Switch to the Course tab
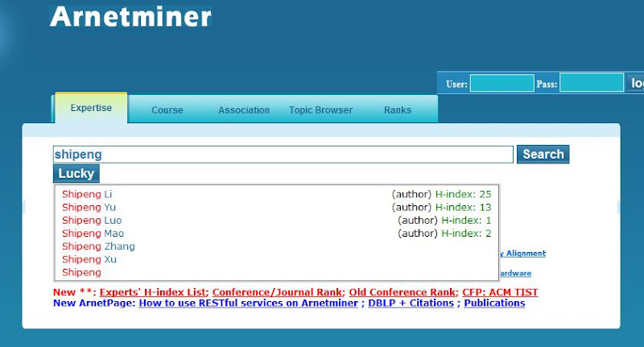 pyautogui.click(x=167, y=110)
